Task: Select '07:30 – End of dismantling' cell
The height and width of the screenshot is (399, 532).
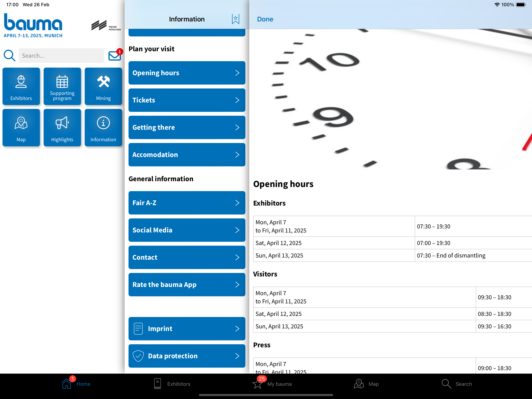Action: (x=451, y=256)
